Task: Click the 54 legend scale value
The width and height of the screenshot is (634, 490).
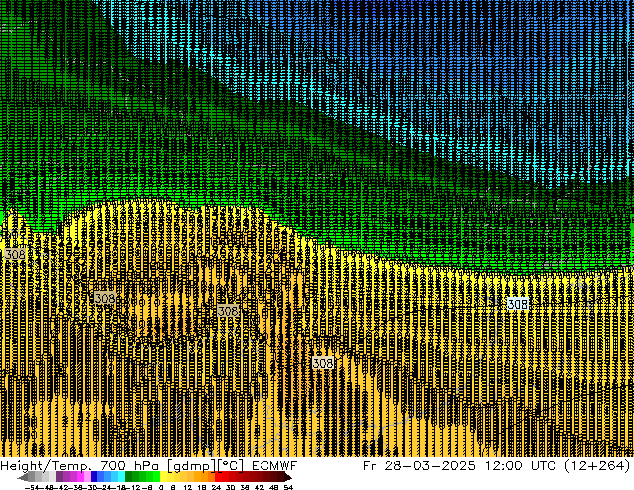Action: pyautogui.click(x=288, y=487)
